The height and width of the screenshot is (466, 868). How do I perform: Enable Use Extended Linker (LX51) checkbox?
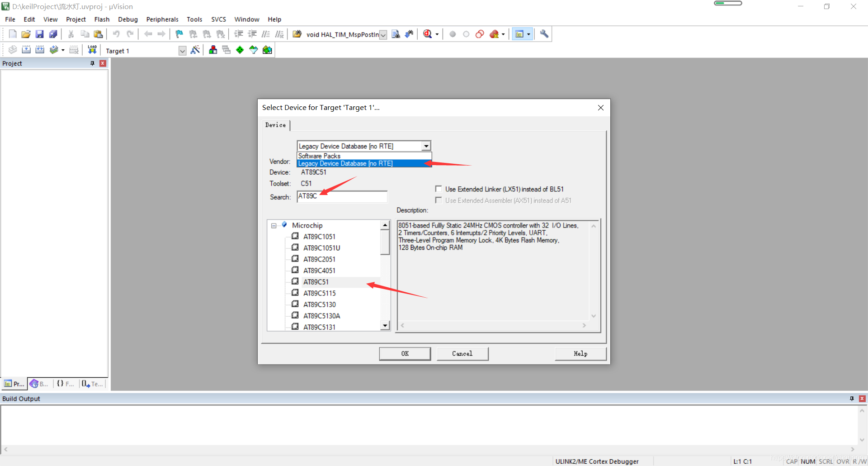pyautogui.click(x=439, y=189)
